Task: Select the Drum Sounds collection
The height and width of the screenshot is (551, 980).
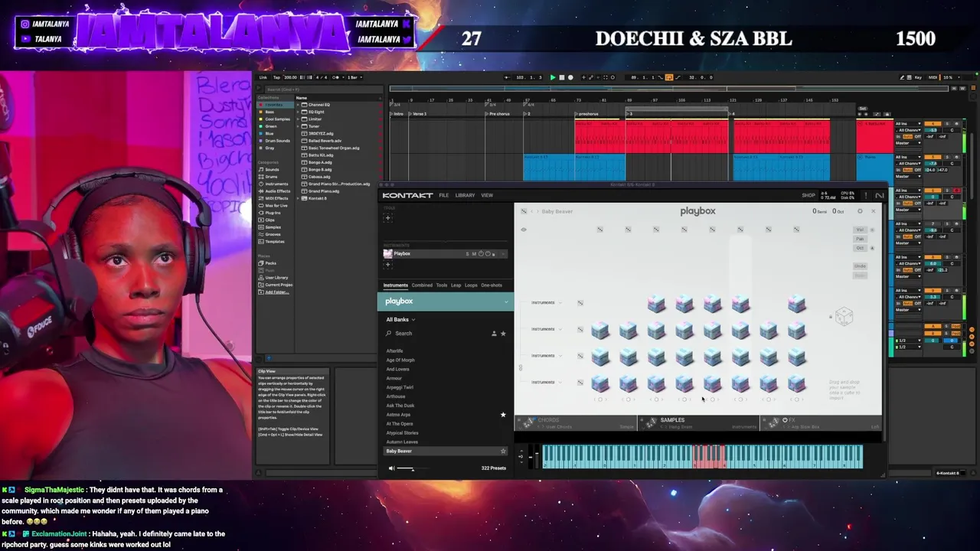Action: click(x=276, y=141)
